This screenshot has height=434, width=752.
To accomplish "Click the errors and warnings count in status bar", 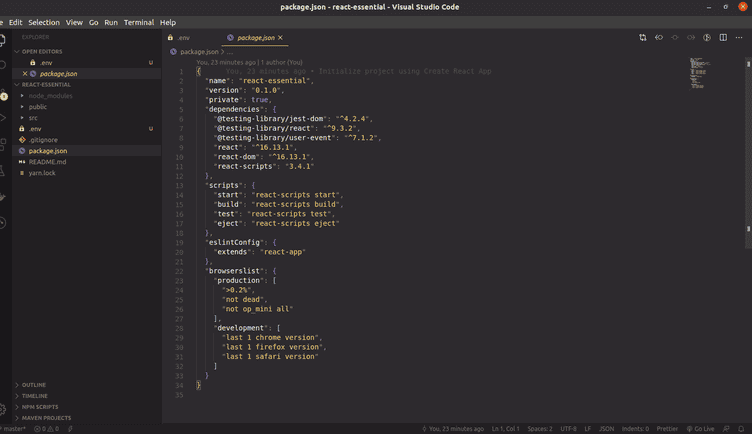I will (47, 429).
